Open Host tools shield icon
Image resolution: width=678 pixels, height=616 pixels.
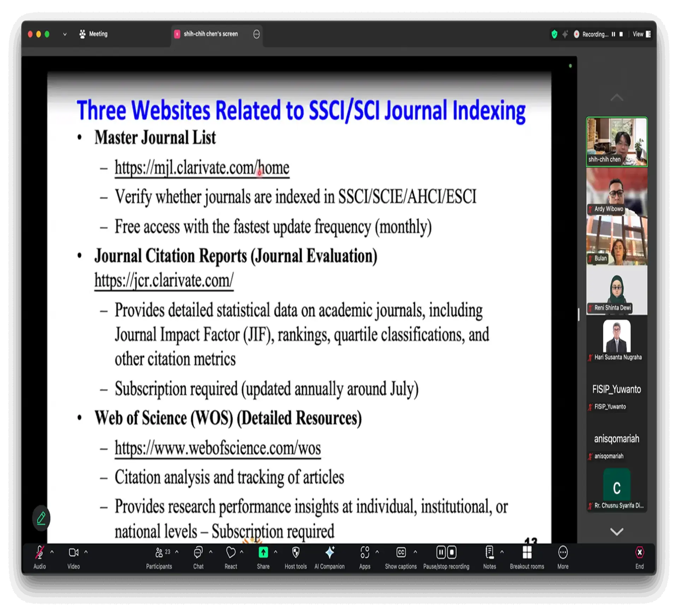pos(296,553)
